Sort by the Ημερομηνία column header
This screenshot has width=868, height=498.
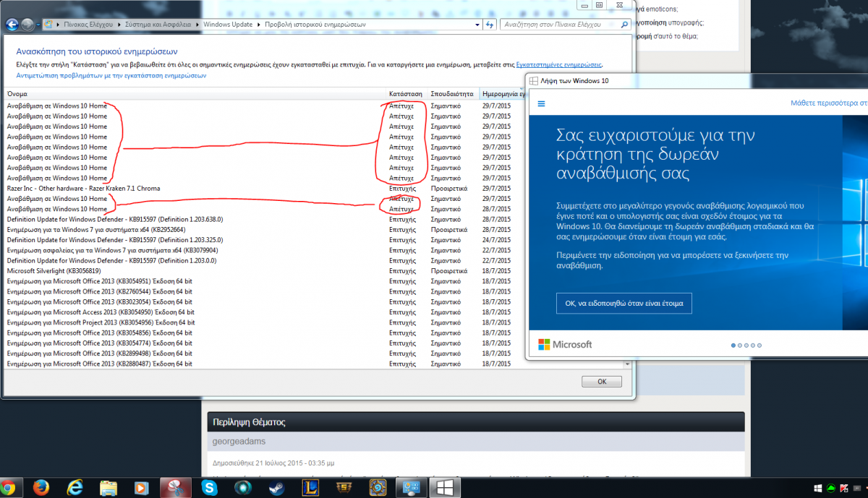pos(502,94)
